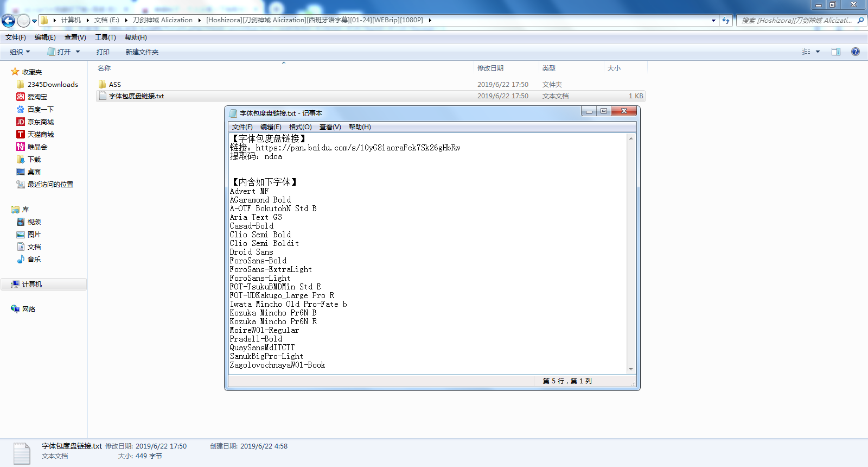
Task: Open 爱淘宝 favorite link
Action: point(37,97)
